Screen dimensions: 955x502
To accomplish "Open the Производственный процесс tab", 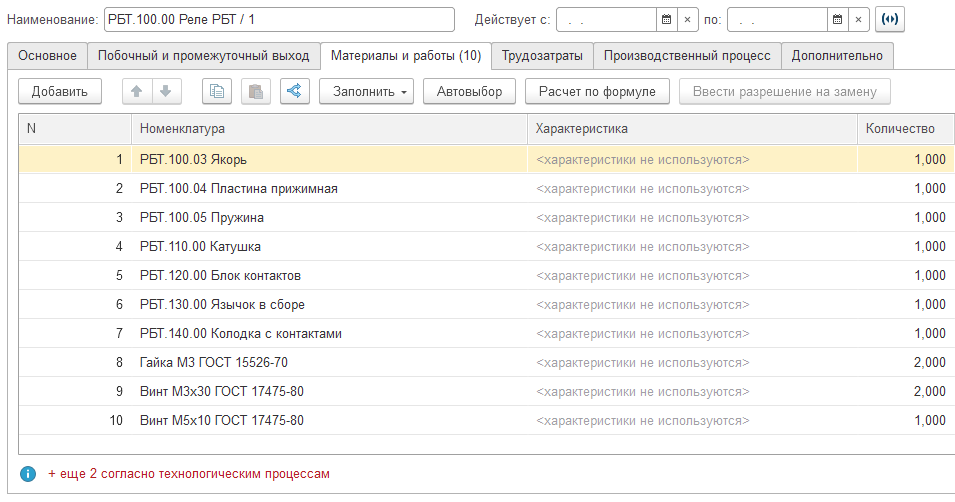I will (687, 56).
